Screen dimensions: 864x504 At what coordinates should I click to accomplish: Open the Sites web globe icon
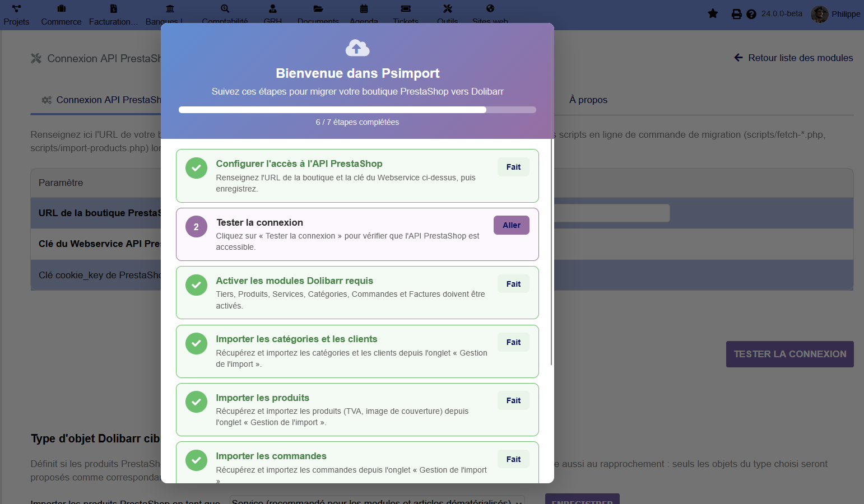coord(490,8)
